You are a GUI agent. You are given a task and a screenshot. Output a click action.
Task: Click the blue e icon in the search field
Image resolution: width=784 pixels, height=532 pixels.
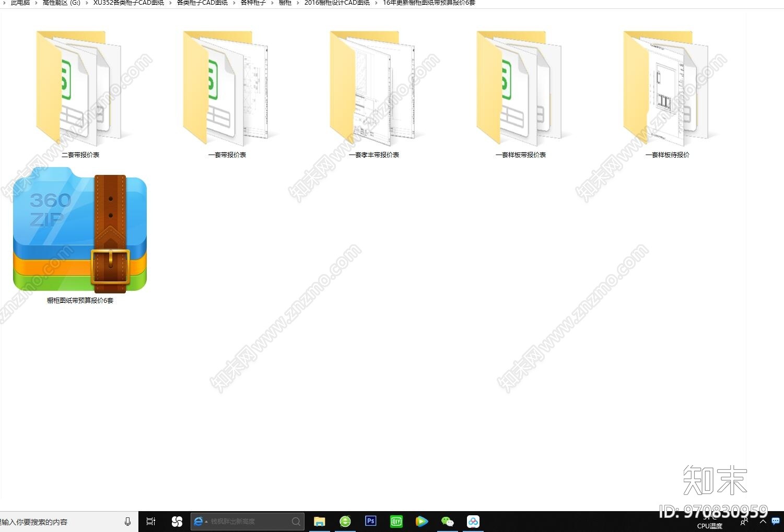198,522
